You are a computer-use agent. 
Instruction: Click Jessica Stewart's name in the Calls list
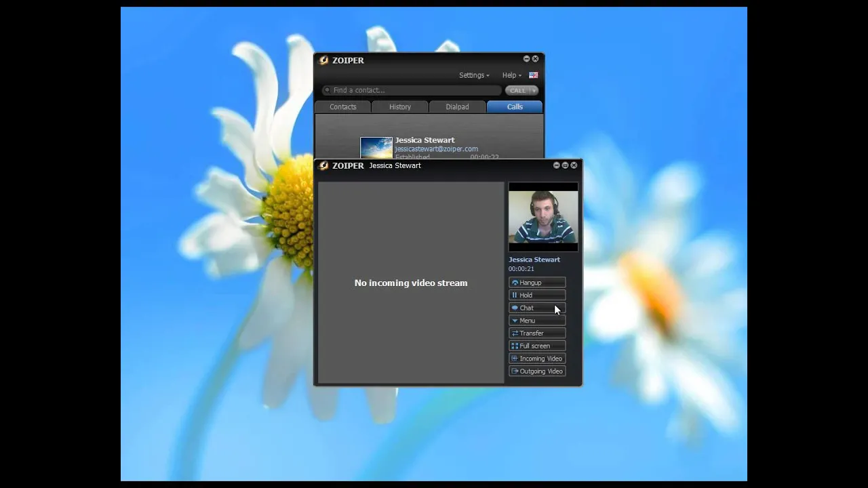[425, 140]
